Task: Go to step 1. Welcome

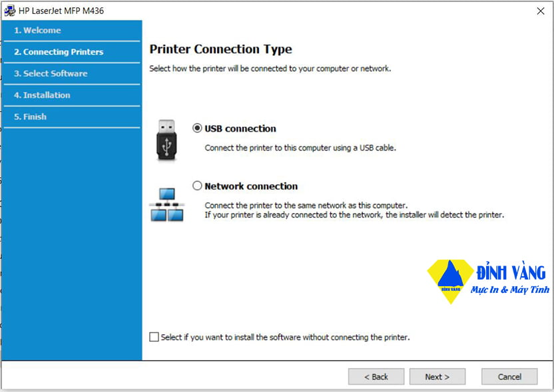Action: [71, 31]
